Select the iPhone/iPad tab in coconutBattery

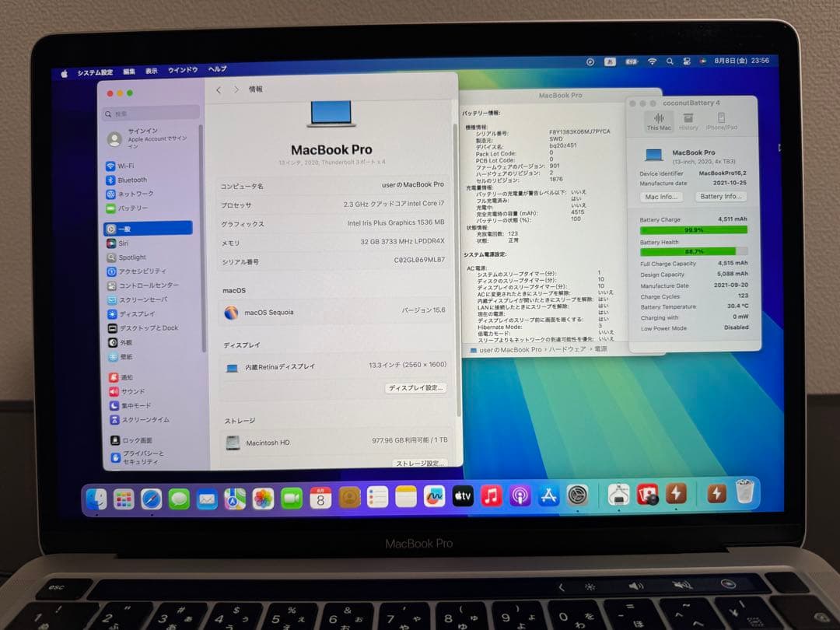tap(723, 123)
